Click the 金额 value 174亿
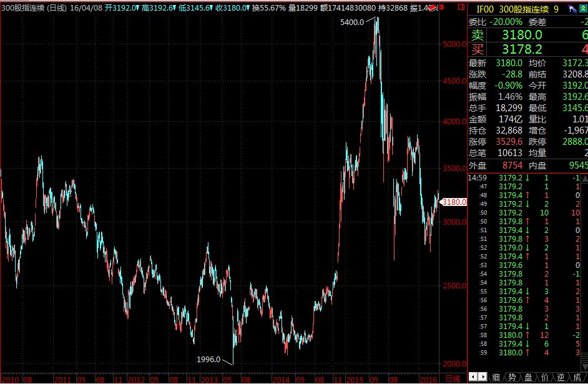The width and height of the screenshot is (588, 384). [511, 119]
